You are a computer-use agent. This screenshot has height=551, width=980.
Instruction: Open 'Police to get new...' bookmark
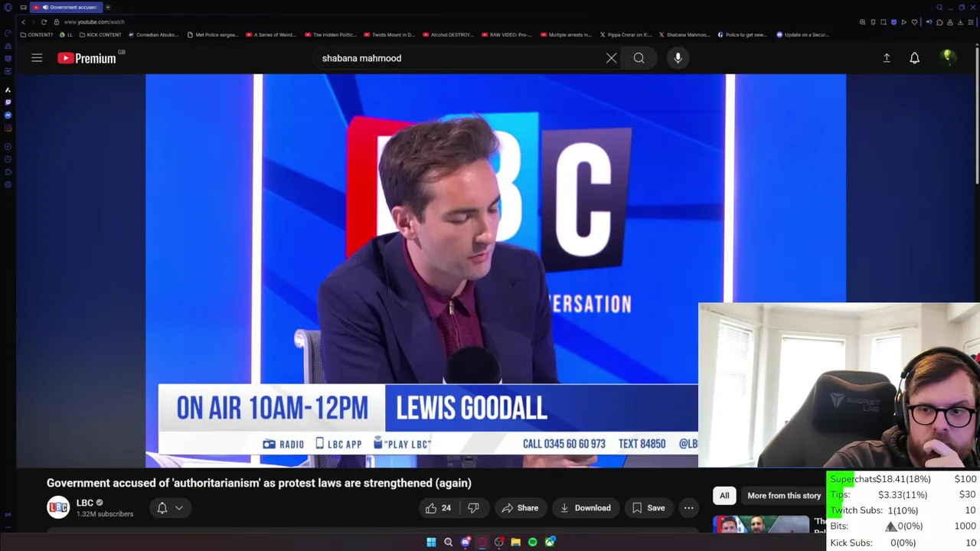click(743, 34)
